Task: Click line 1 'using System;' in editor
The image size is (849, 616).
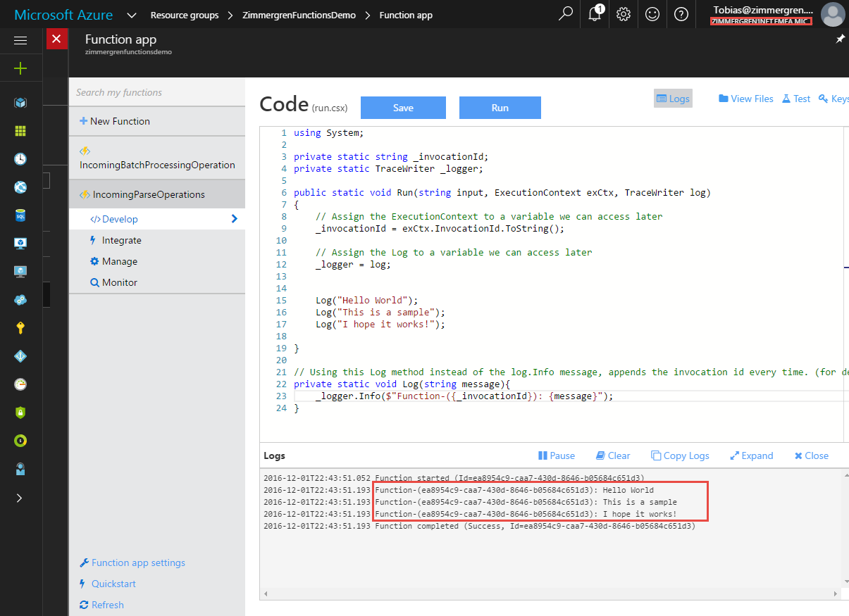Action: tap(328, 132)
